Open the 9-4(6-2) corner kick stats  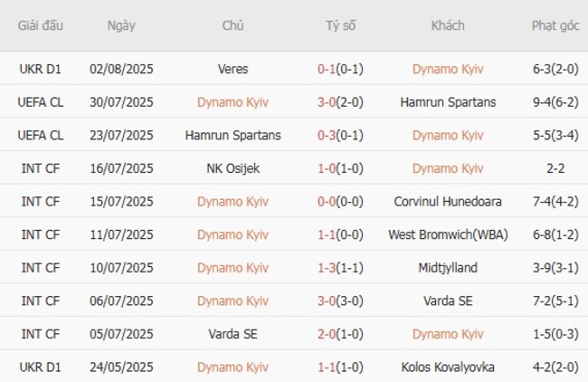tap(555, 102)
